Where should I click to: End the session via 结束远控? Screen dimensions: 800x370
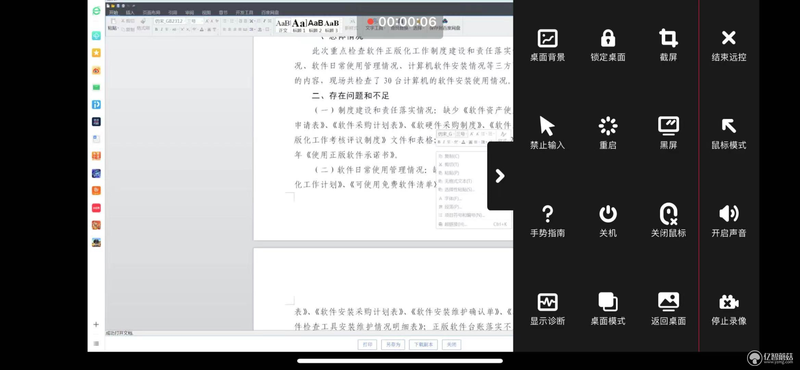coord(729,45)
